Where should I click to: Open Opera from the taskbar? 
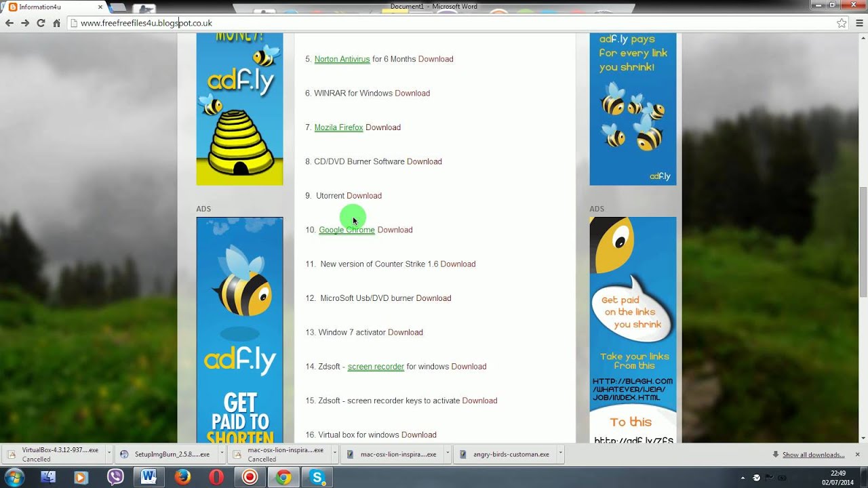click(x=216, y=477)
